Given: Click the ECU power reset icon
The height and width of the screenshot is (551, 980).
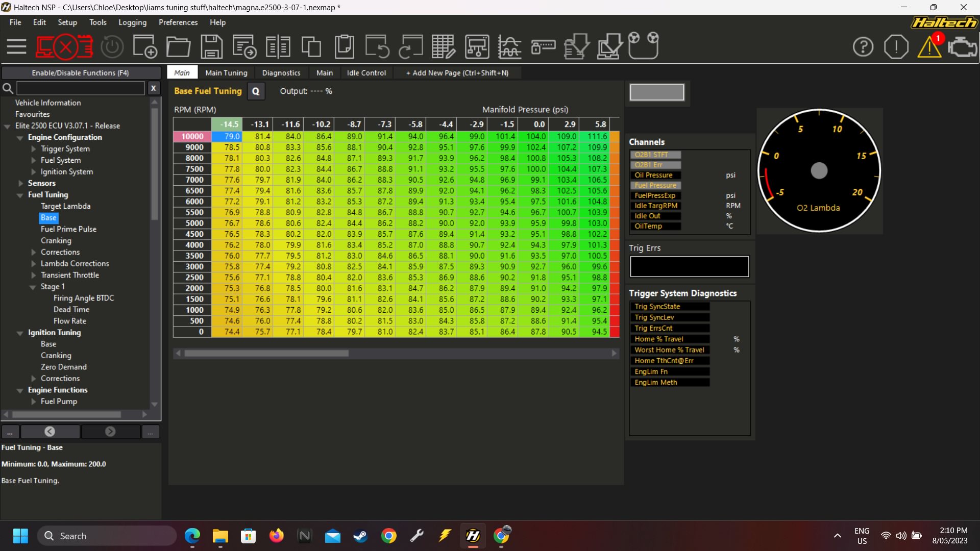Looking at the screenshot, I should pos(112,47).
